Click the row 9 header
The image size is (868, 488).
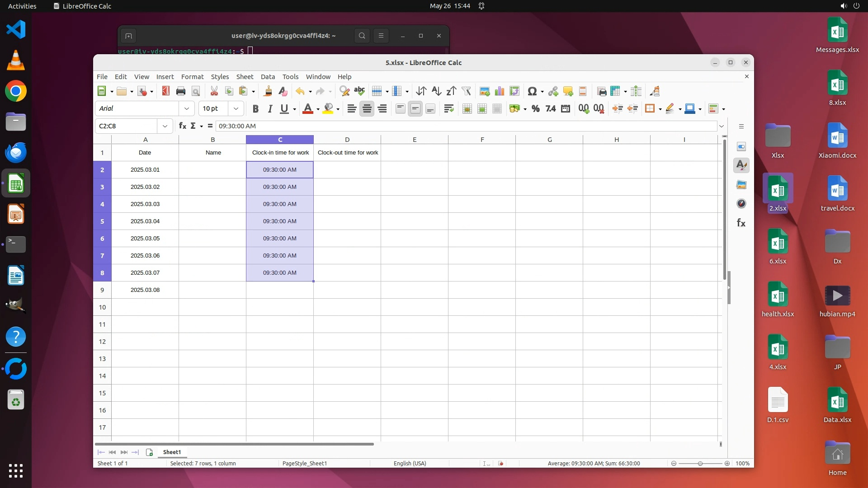102,290
